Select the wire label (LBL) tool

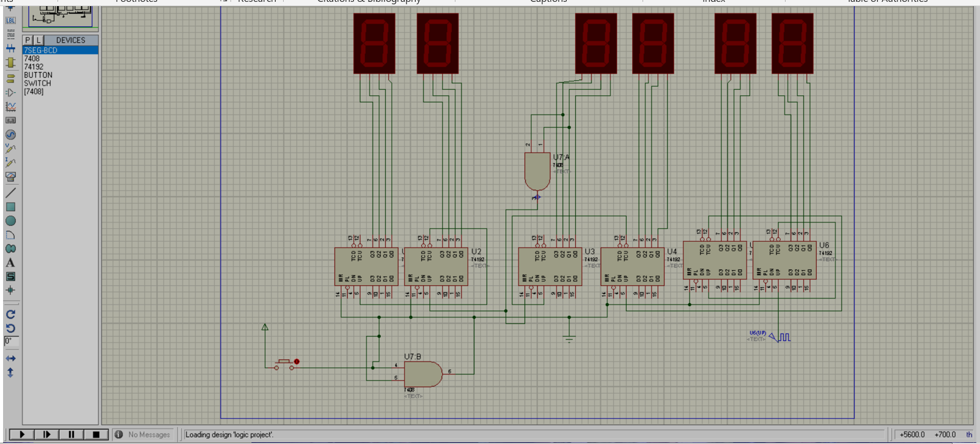[x=10, y=20]
